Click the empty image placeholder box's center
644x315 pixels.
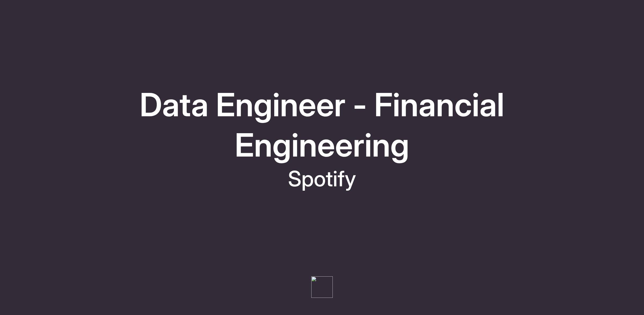pyautogui.click(x=322, y=287)
